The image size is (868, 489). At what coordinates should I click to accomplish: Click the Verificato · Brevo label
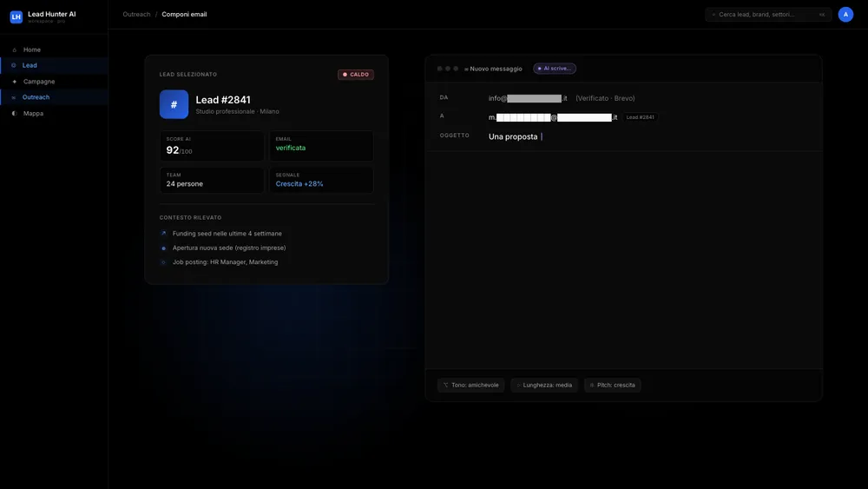point(605,98)
